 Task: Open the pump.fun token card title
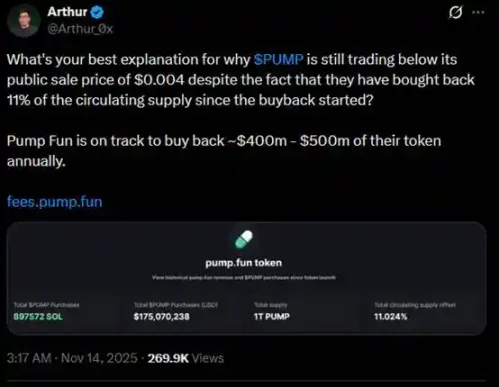tap(244, 263)
